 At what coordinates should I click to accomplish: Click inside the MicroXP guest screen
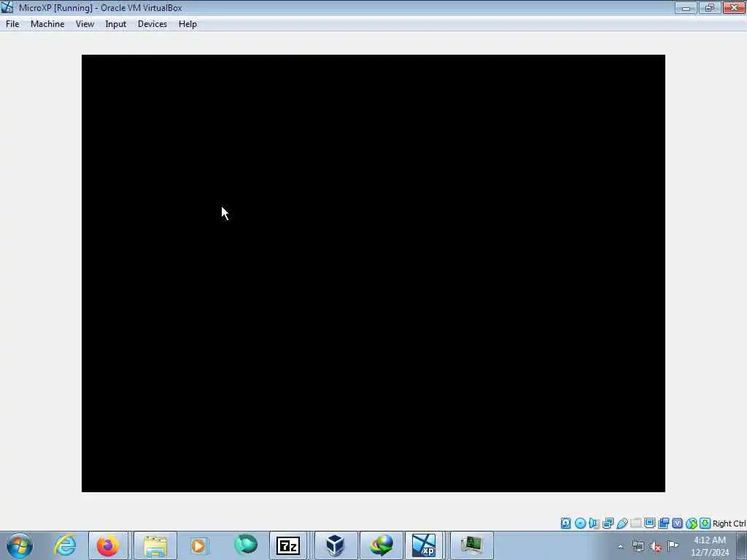(x=373, y=273)
